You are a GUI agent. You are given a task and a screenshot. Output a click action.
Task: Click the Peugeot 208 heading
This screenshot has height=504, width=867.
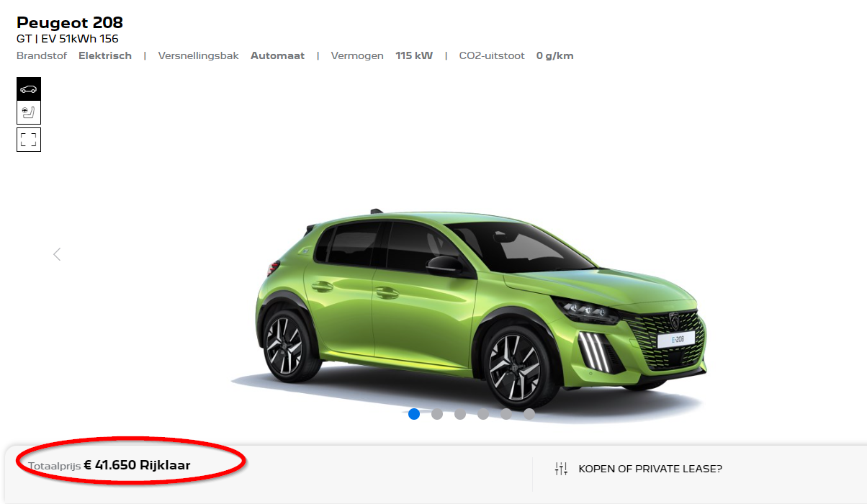point(70,22)
